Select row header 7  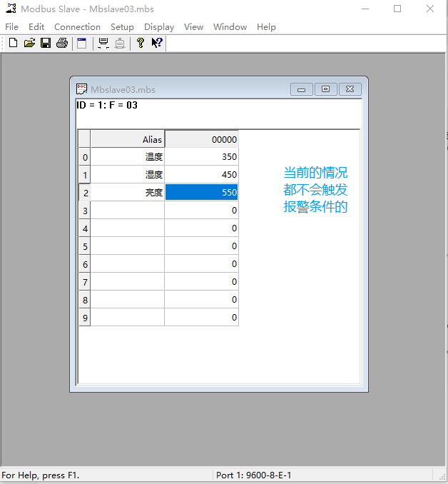coord(85,282)
